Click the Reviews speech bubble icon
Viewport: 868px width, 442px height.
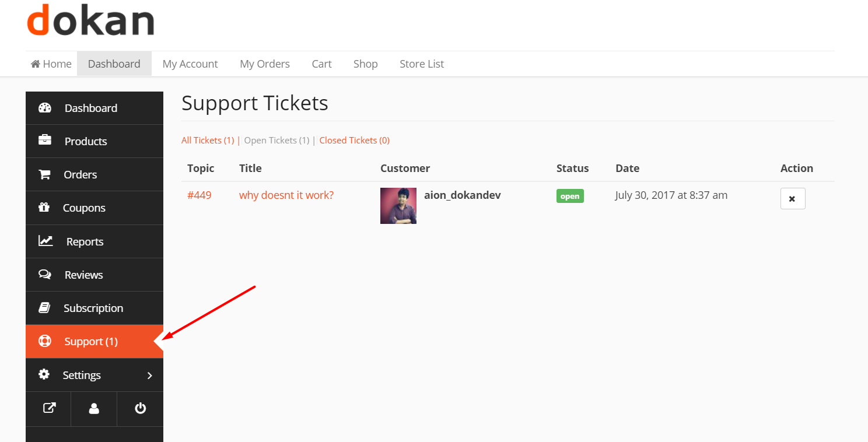[x=45, y=275]
